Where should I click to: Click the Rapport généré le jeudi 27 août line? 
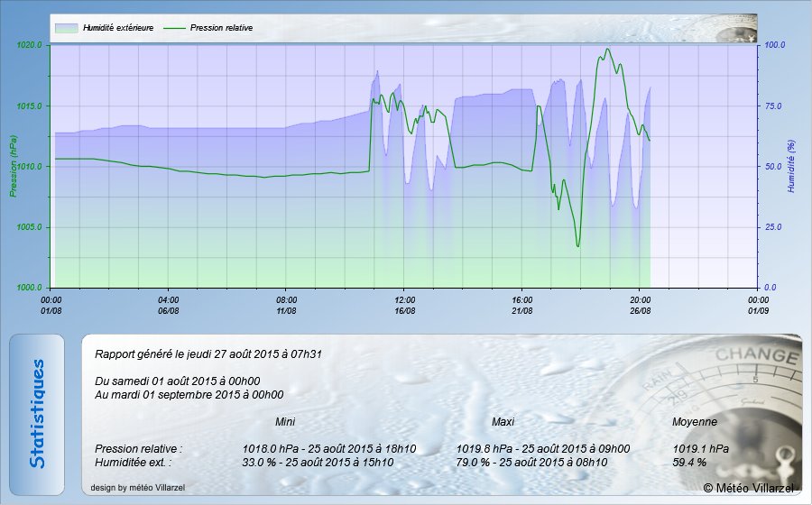[x=208, y=354]
